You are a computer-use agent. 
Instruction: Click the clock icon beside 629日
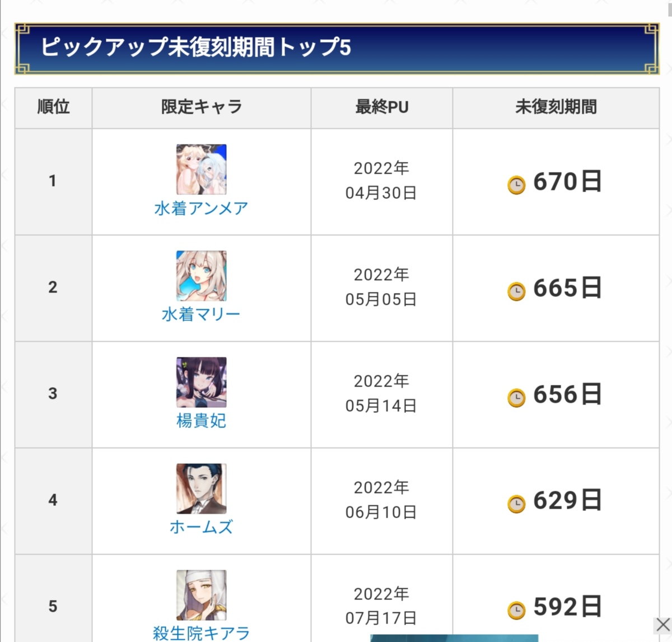pos(516,504)
